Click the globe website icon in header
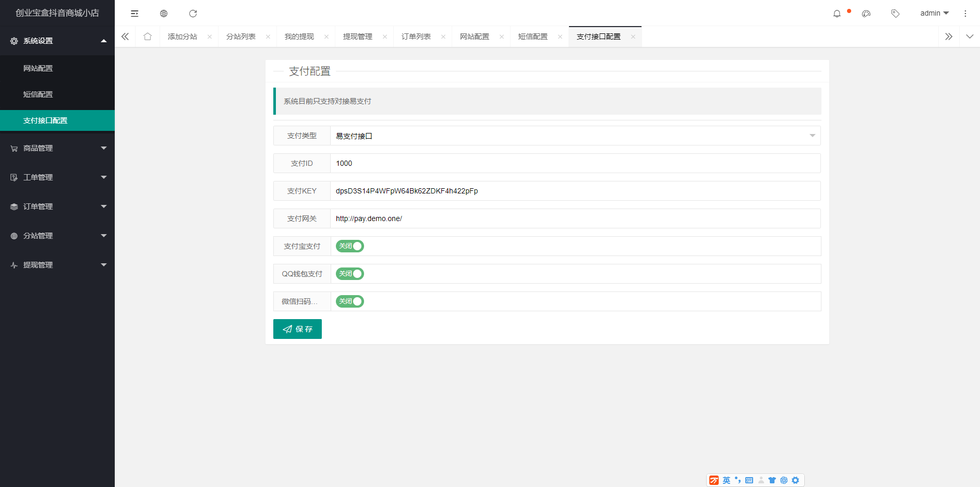The image size is (980, 487). point(164,14)
